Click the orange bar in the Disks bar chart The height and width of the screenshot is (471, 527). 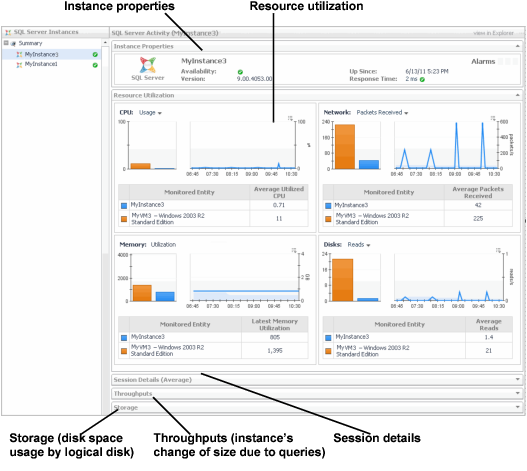[342, 280]
